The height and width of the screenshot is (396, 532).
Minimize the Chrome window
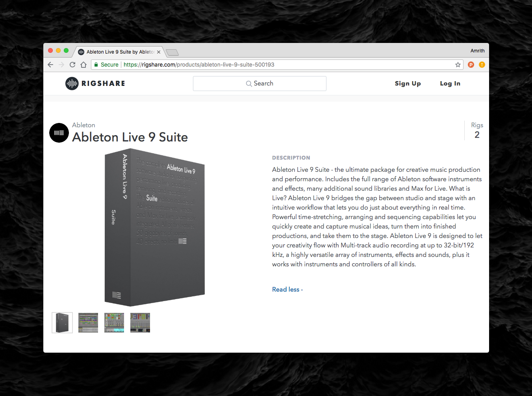pyautogui.click(x=58, y=50)
